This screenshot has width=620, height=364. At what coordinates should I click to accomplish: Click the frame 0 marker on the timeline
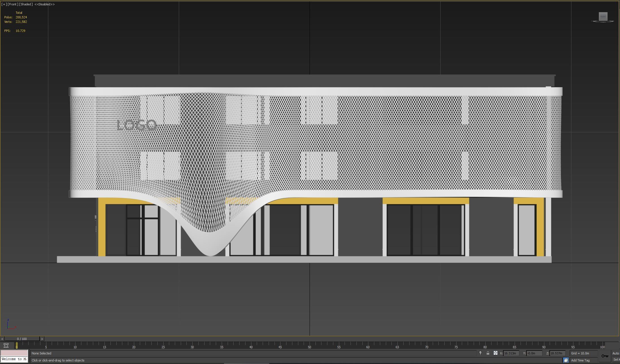click(x=17, y=345)
